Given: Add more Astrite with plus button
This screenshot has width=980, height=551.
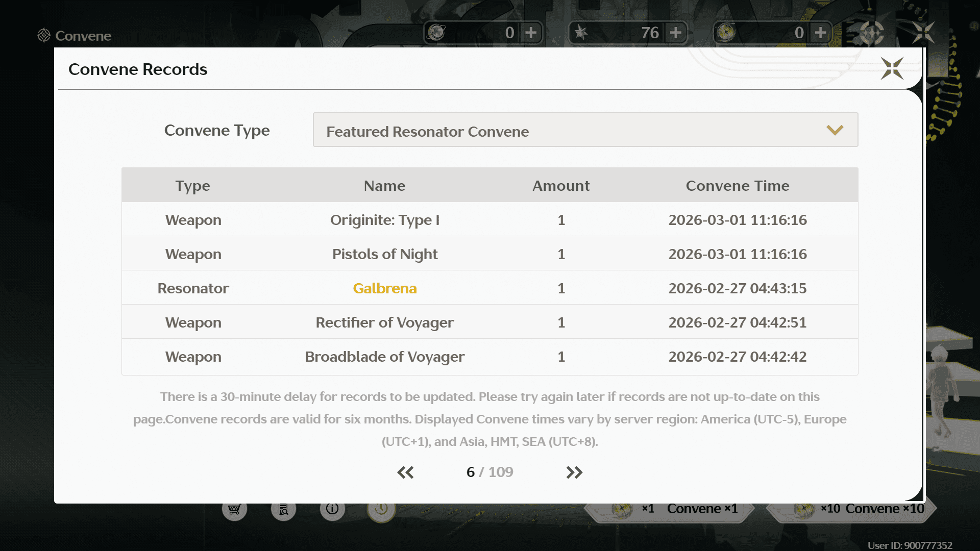Looking at the screenshot, I should coord(676,33).
